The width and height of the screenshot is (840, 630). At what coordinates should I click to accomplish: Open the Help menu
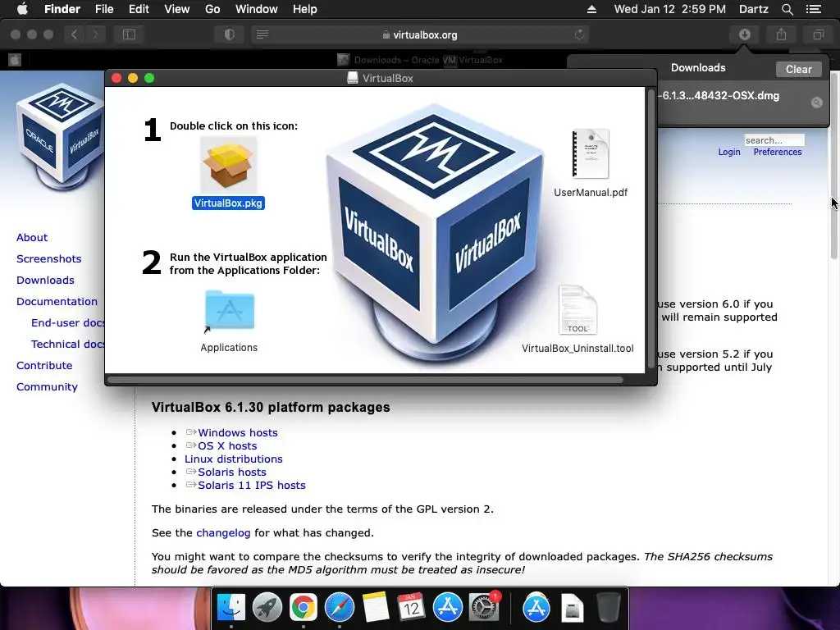click(304, 9)
